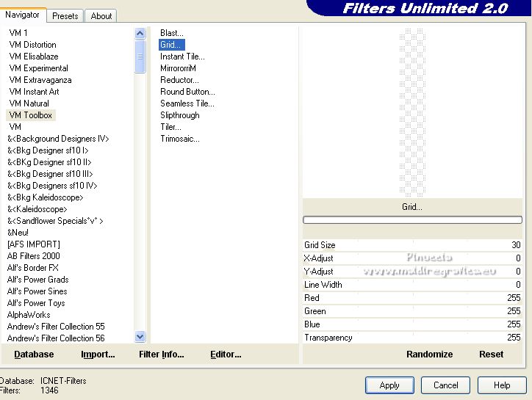Image resolution: width=532 pixels, height=400 pixels.
Task: Reset the filter parameters
Action: pos(491,354)
